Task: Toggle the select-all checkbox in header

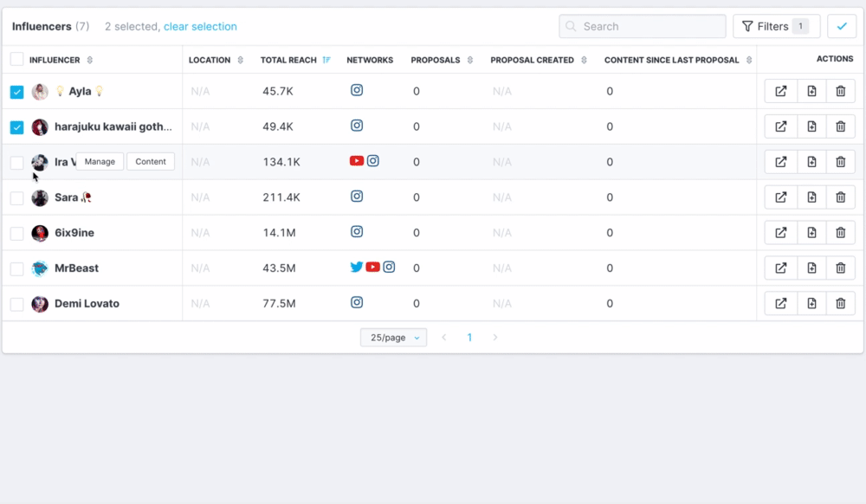Action: click(16, 59)
